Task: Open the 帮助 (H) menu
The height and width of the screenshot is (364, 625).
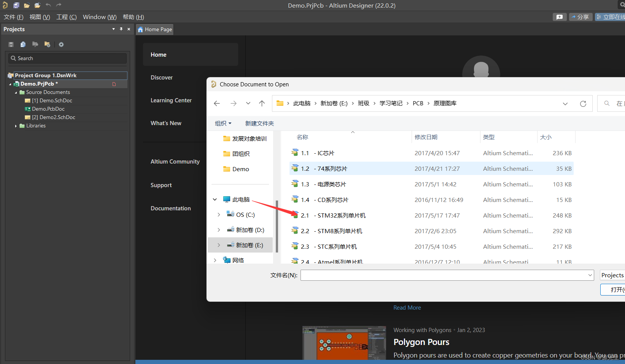Action: tap(133, 17)
